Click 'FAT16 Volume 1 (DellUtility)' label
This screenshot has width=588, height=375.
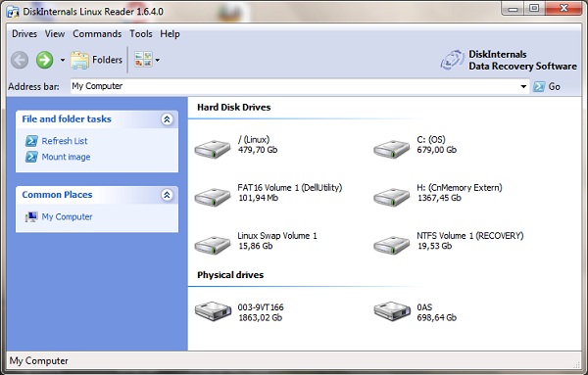(x=290, y=188)
